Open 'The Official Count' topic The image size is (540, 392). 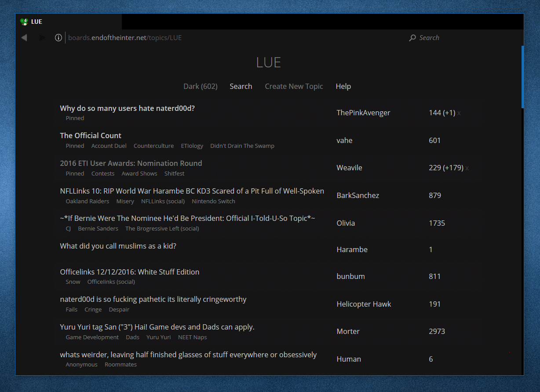click(91, 136)
